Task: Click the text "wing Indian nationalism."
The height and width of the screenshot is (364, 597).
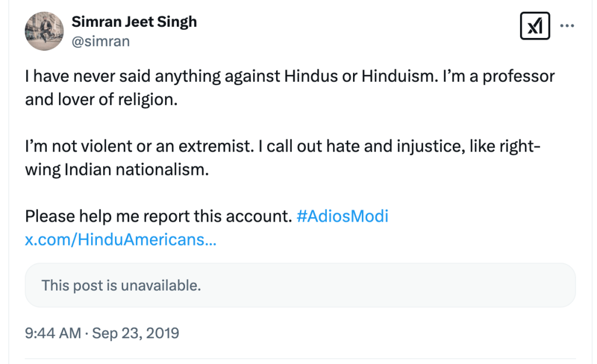Action: coord(116,170)
